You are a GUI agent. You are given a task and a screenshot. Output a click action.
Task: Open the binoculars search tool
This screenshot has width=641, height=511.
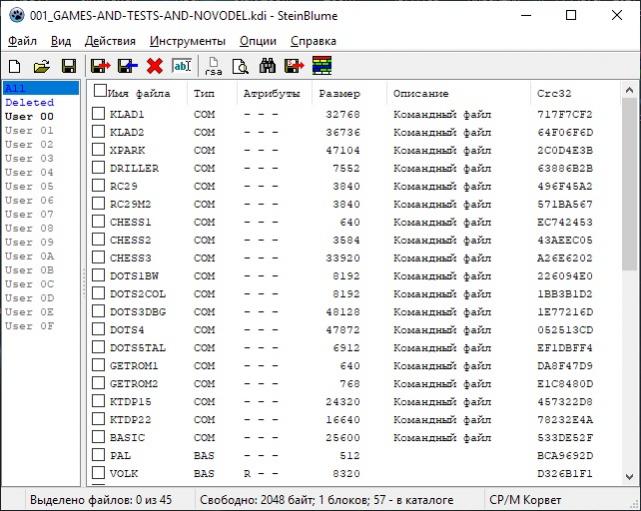click(x=268, y=66)
